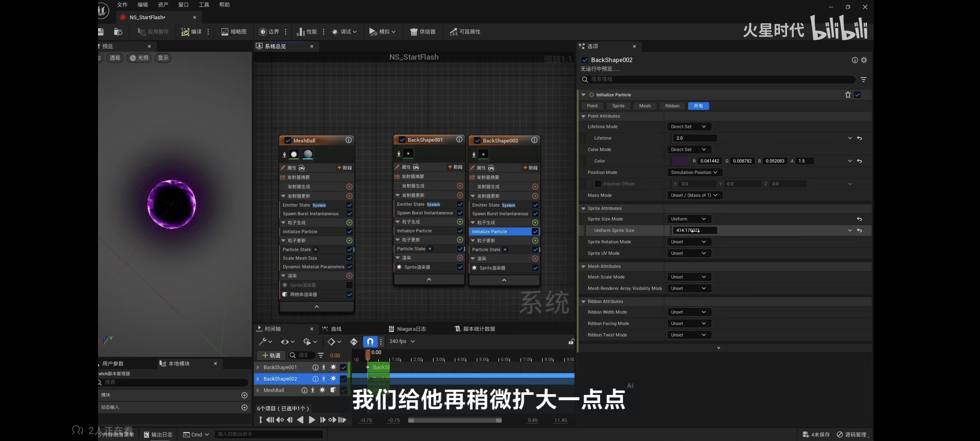Delete Initialize Particle module trash icon
The width and height of the screenshot is (980, 441).
tap(848, 95)
